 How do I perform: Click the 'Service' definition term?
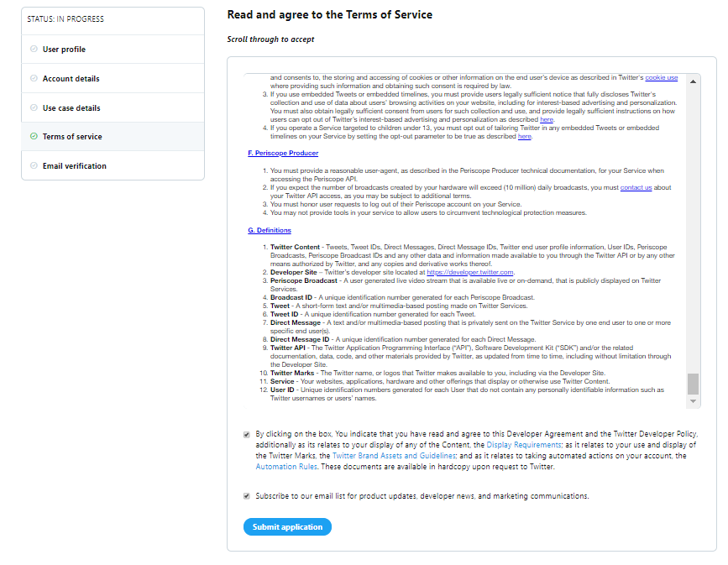pos(282,382)
